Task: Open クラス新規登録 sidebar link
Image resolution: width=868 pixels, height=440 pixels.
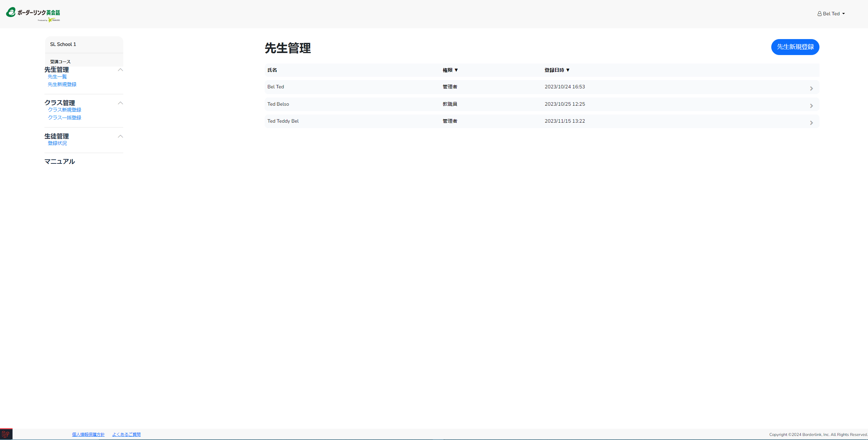Action: (64, 110)
